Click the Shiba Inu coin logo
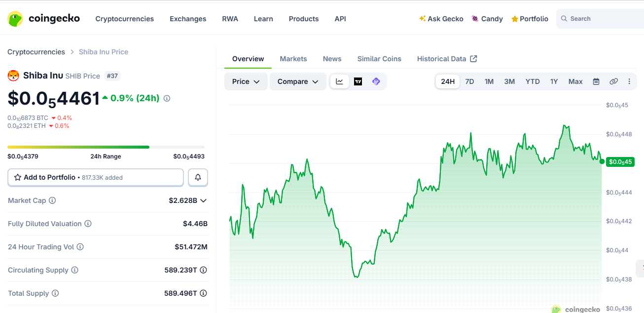 [x=13, y=76]
